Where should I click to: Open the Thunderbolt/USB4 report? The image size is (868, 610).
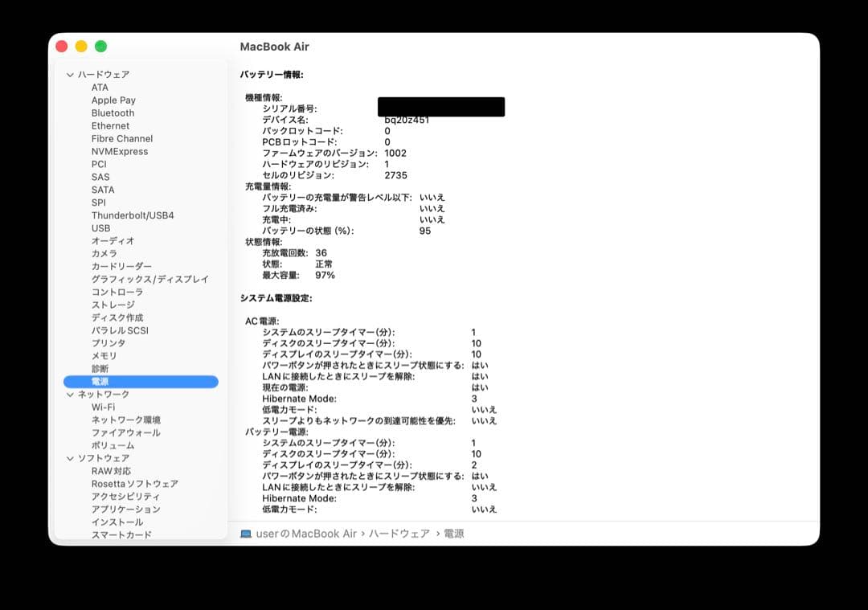click(133, 215)
